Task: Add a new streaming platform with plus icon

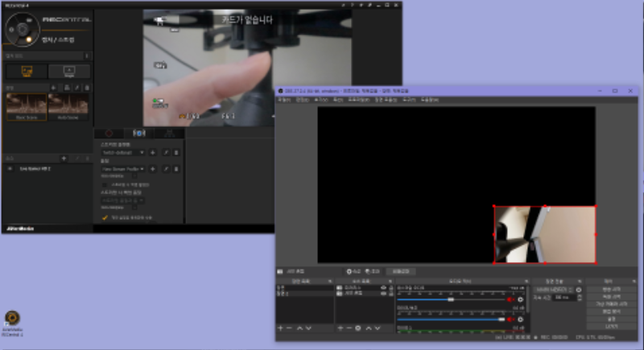Action: [x=153, y=153]
